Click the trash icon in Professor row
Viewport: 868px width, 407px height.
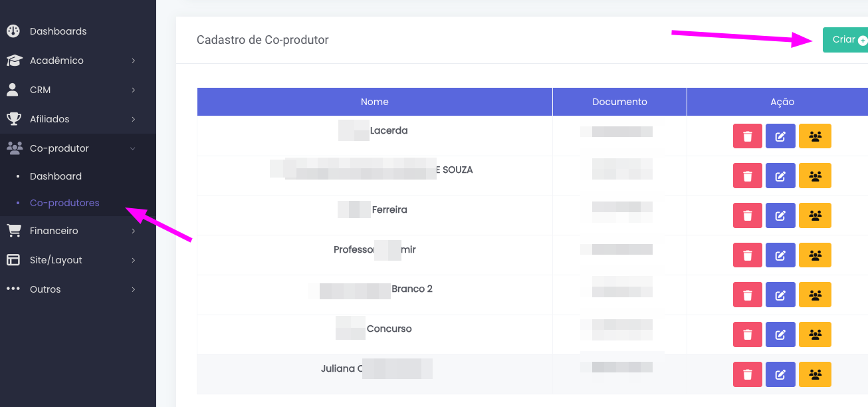747,255
